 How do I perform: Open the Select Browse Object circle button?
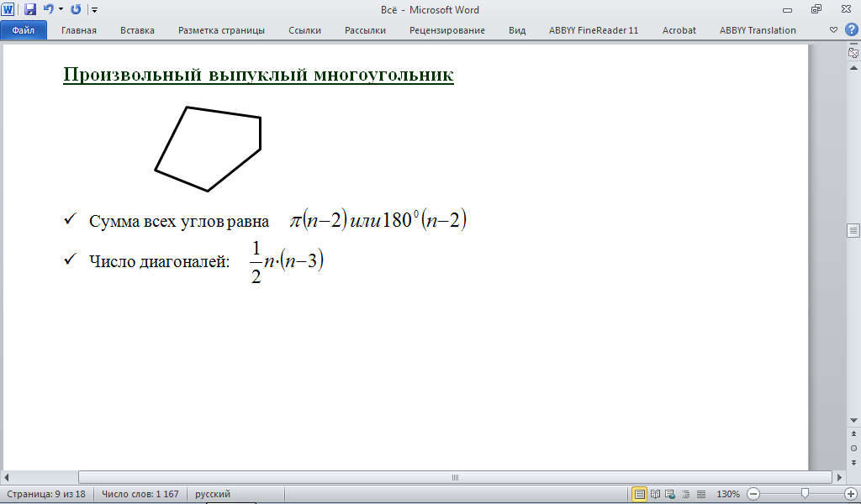pyautogui.click(x=853, y=448)
